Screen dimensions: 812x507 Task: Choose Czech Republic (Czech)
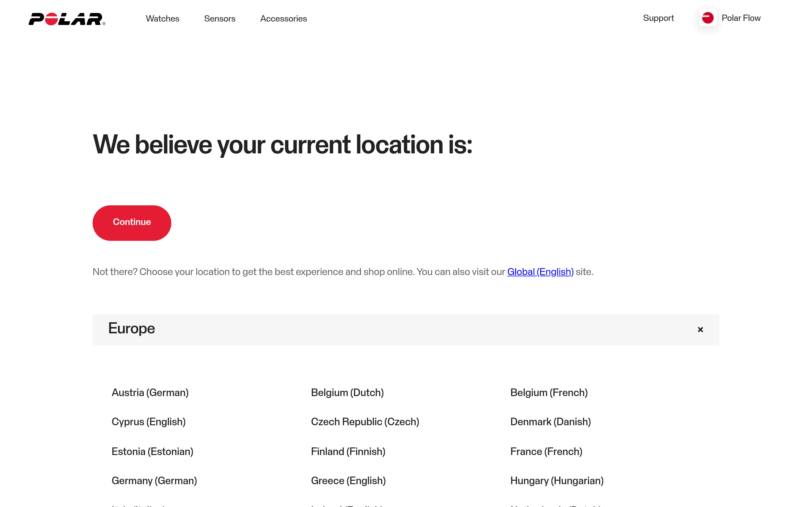(365, 422)
